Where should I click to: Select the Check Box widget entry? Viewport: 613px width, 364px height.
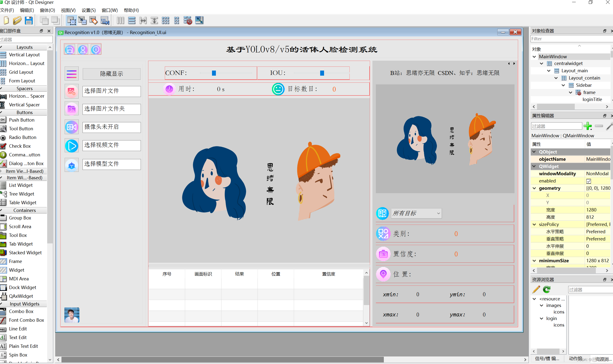click(20, 146)
